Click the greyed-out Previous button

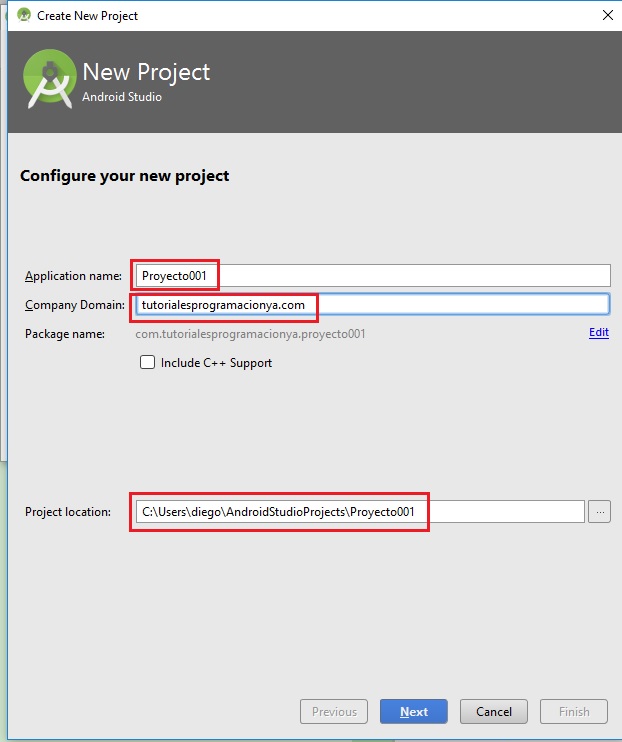334,712
